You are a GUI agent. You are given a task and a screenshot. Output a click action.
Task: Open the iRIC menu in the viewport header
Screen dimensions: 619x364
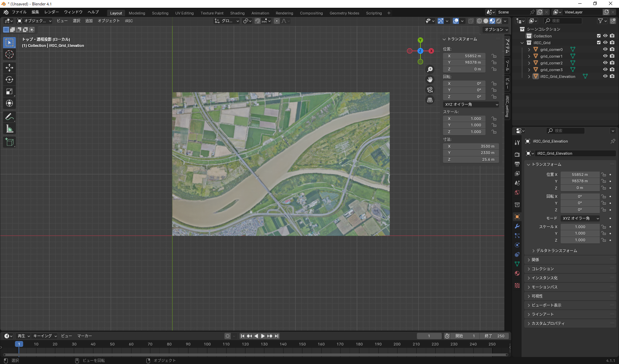pyautogui.click(x=129, y=21)
